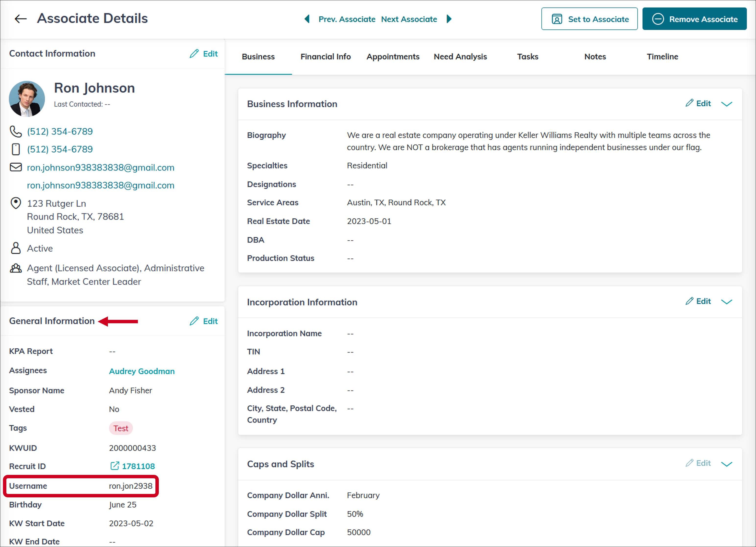Switch to the Financial Info tab
The width and height of the screenshot is (756, 547).
click(325, 57)
